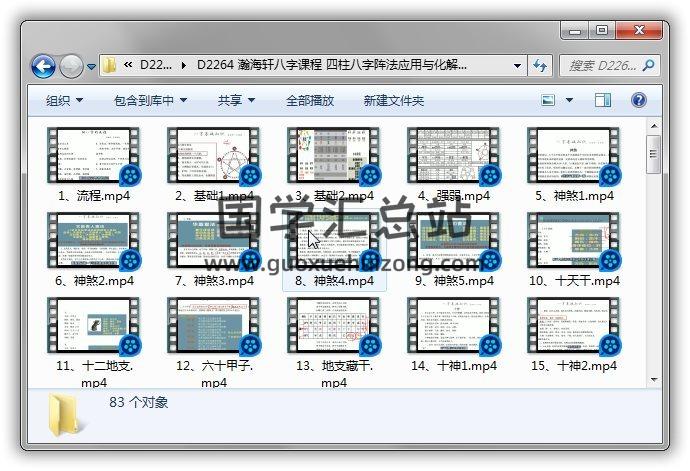Screen dimensions: 690x471
Task: Expand the address bar history dropdown
Action: (517, 66)
